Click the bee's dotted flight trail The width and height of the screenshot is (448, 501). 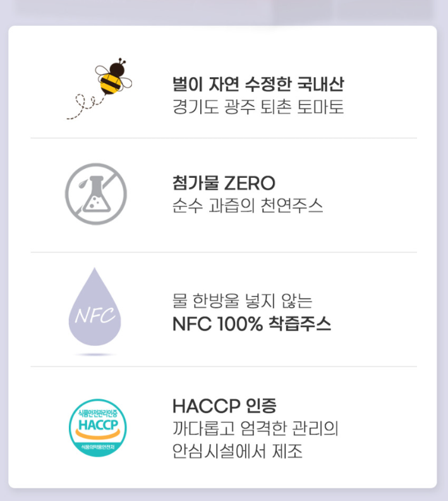(85, 107)
